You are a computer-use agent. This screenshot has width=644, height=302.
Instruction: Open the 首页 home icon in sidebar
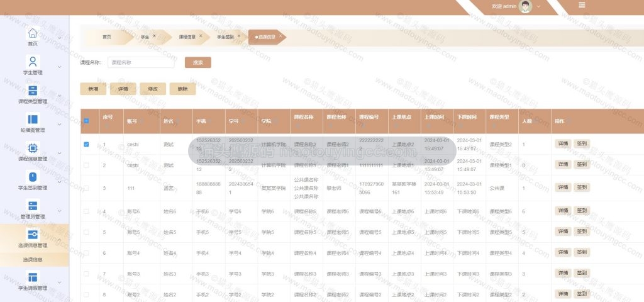point(33,33)
